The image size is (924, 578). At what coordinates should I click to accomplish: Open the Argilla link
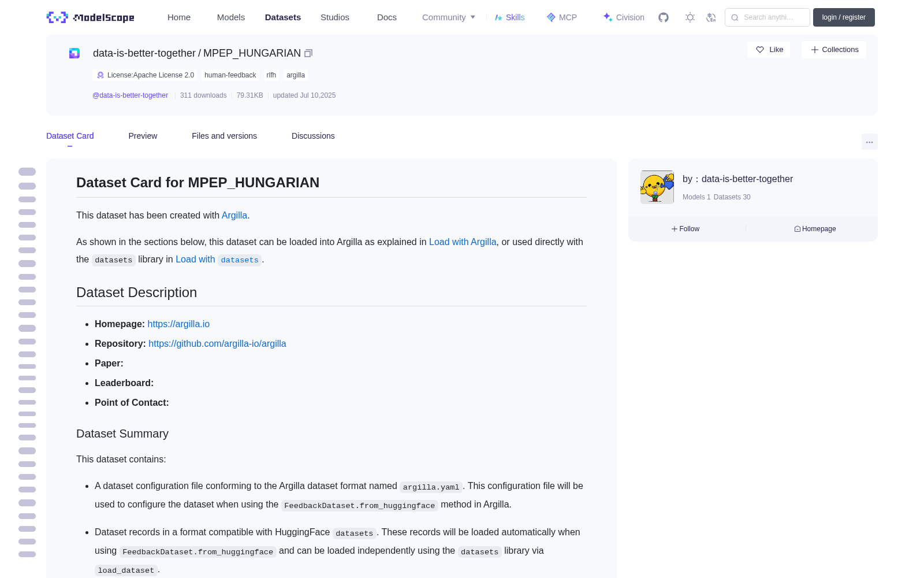(x=234, y=215)
